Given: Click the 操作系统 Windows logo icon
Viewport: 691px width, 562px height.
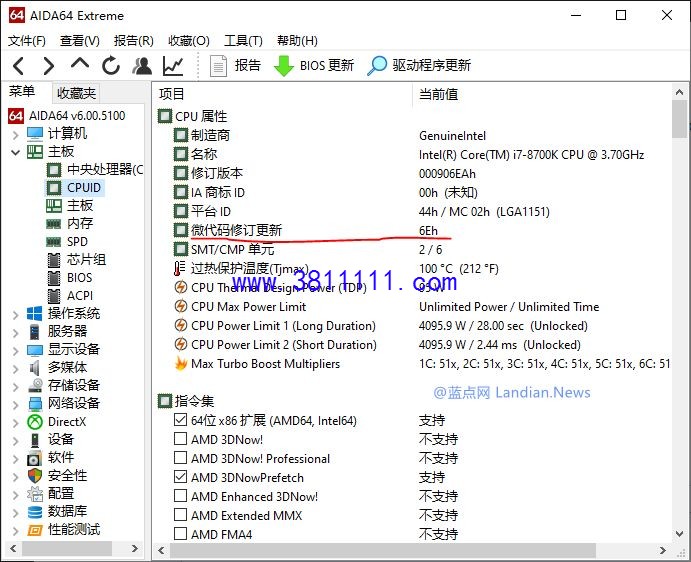Looking at the screenshot, I should pos(35,314).
